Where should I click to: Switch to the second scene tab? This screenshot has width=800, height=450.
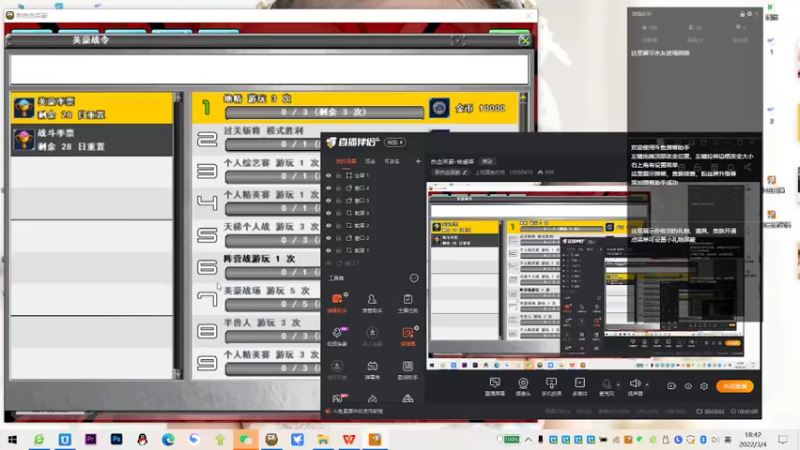[370, 161]
